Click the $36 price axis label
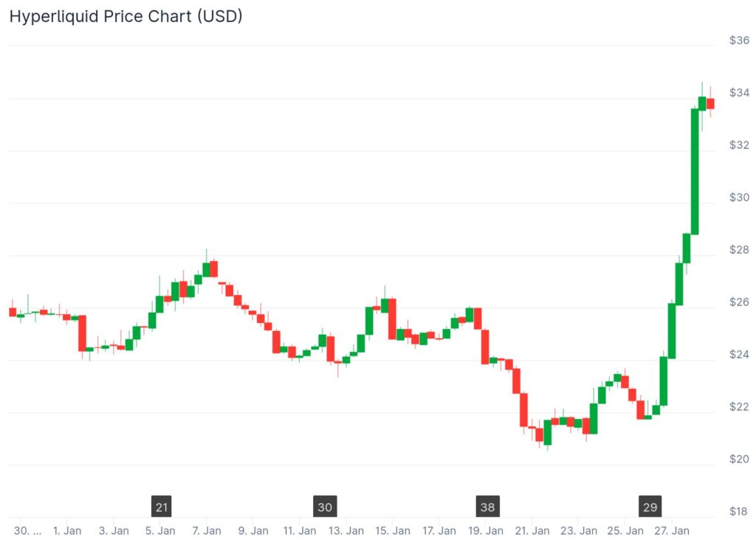Viewport: 756px width, 551px height. (739, 41)
